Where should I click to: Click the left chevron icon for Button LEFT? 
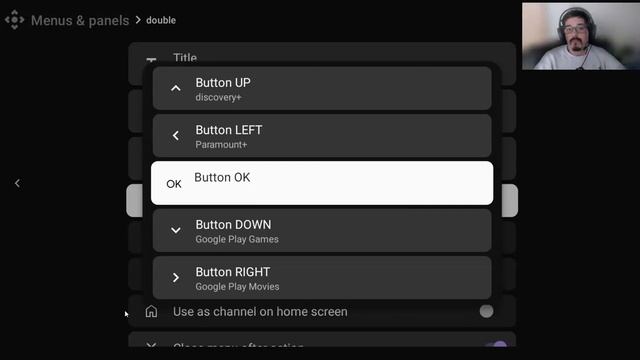click(x=176, y=136)
